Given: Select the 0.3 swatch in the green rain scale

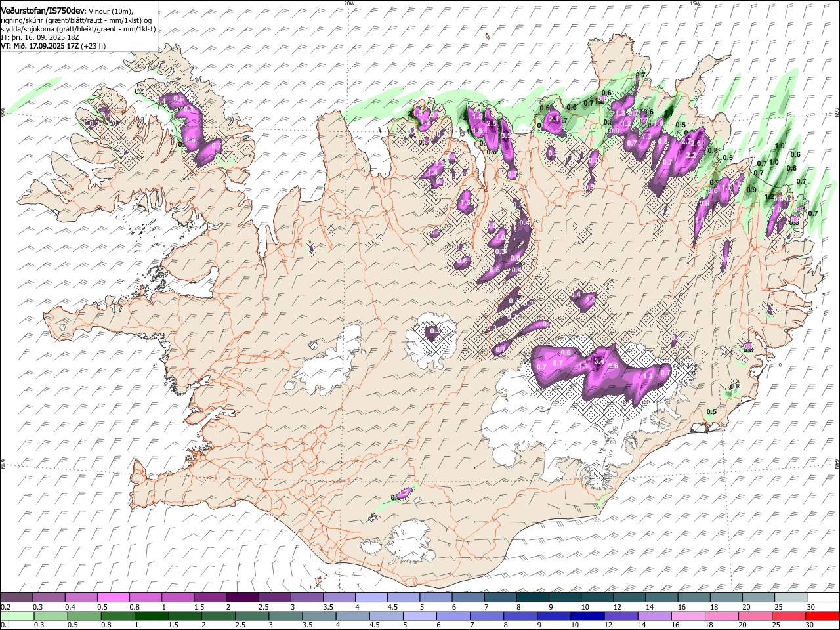Looking at the screenshot, I should 51,616.
